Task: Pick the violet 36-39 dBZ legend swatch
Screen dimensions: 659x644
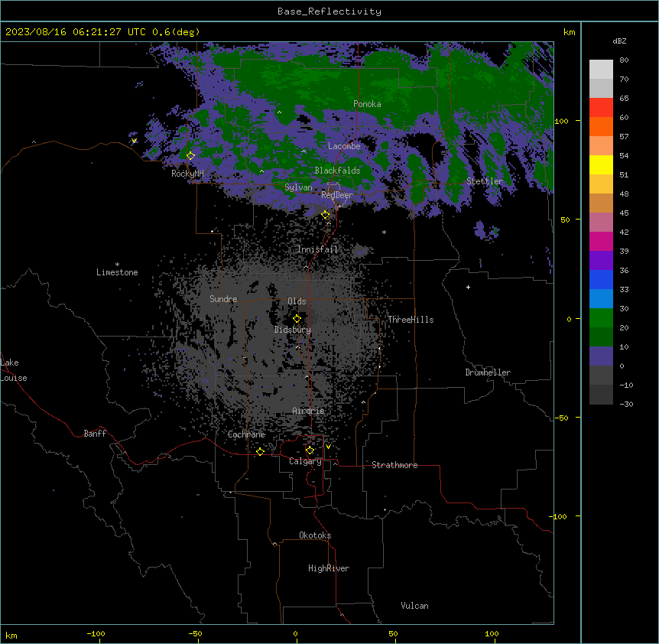Action: 601,261
